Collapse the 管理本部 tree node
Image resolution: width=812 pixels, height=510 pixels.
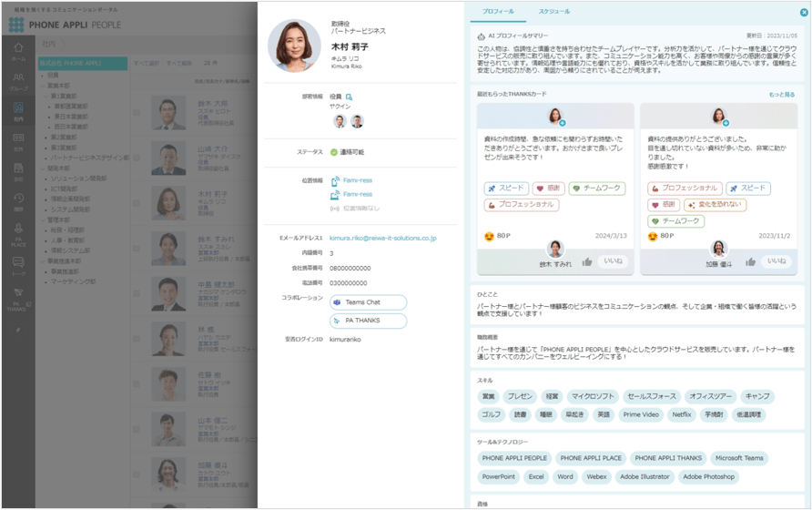[x=43, y=219]
